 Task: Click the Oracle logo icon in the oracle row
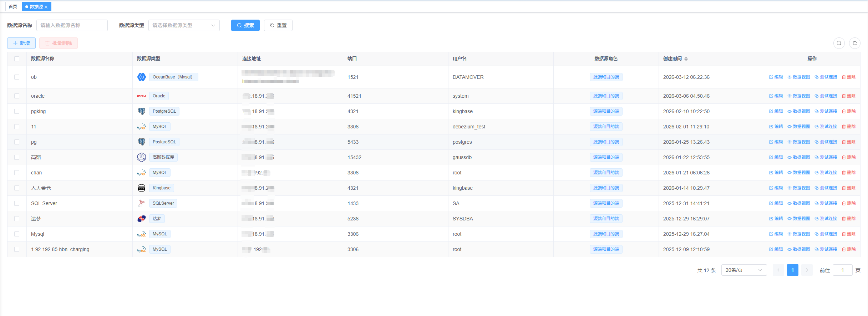tap(142, 96)
